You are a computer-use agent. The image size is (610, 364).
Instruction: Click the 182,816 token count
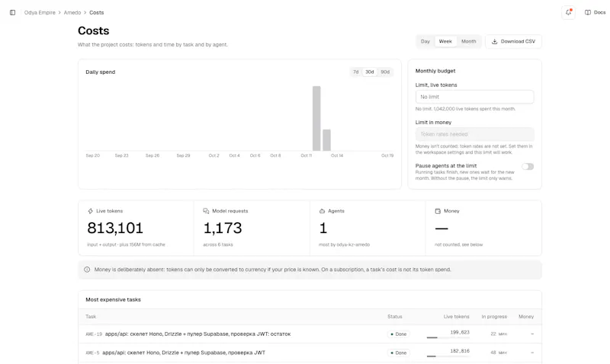click(460, 351)
